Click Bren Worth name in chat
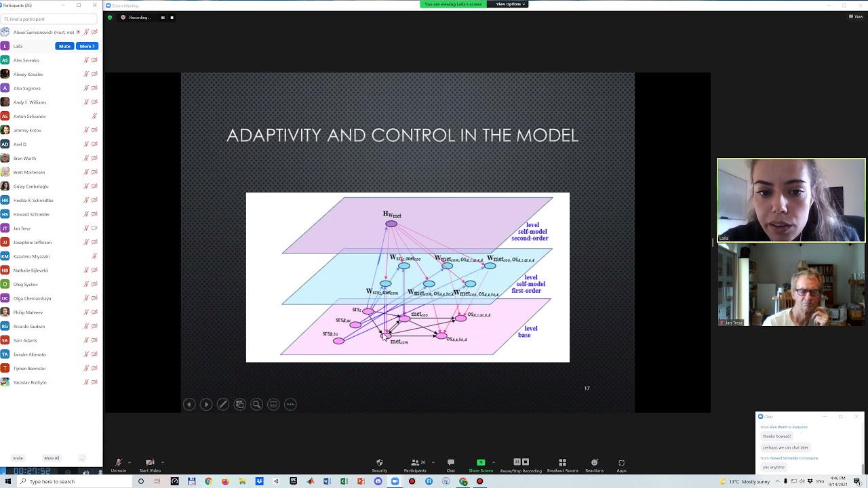This screenshot has width=868, height=488. pyautogui.click(x=778, y=427)
